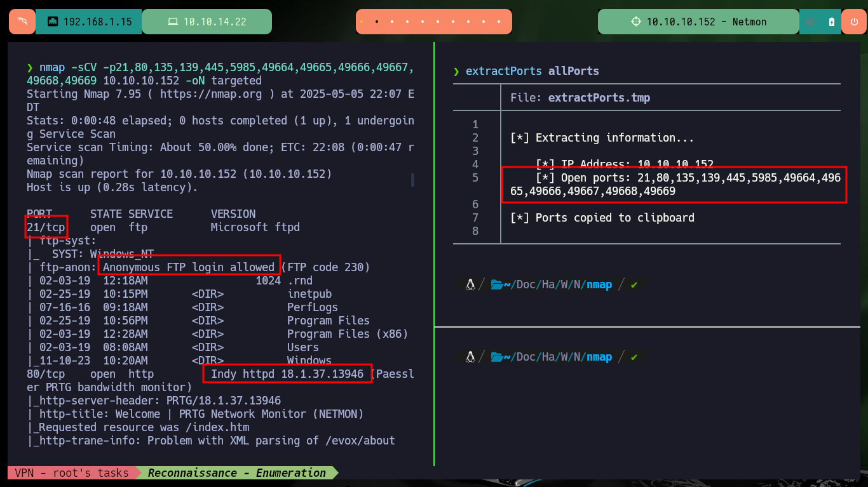Click the VPN IP 10.10.14.22 module
The height and width of the screenshot is (487, 868).
207,22
